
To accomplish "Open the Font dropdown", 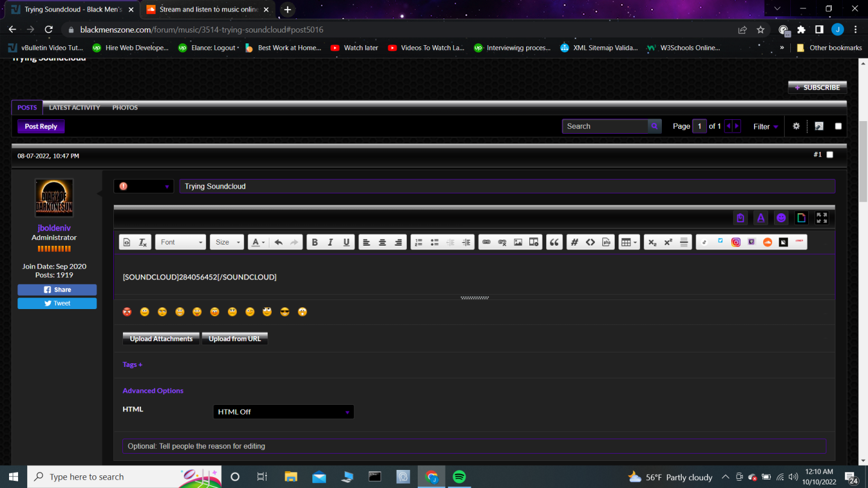I will pos(181,242).
